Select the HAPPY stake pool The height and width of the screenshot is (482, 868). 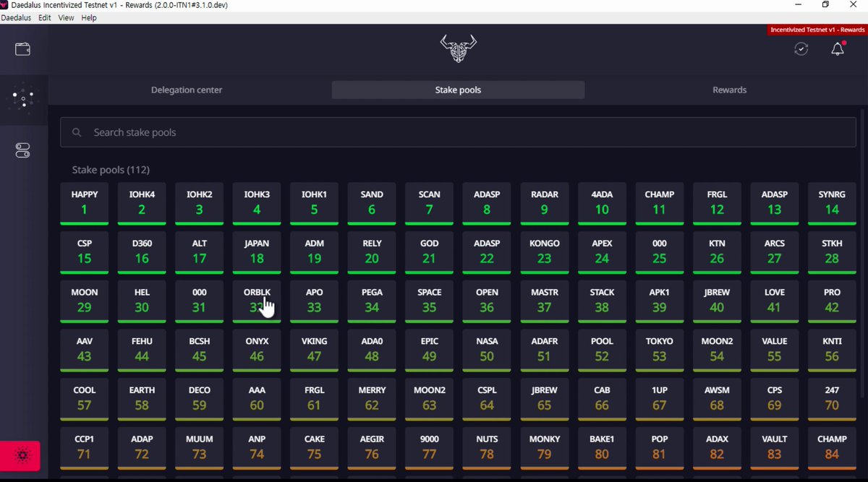[84, 203]
